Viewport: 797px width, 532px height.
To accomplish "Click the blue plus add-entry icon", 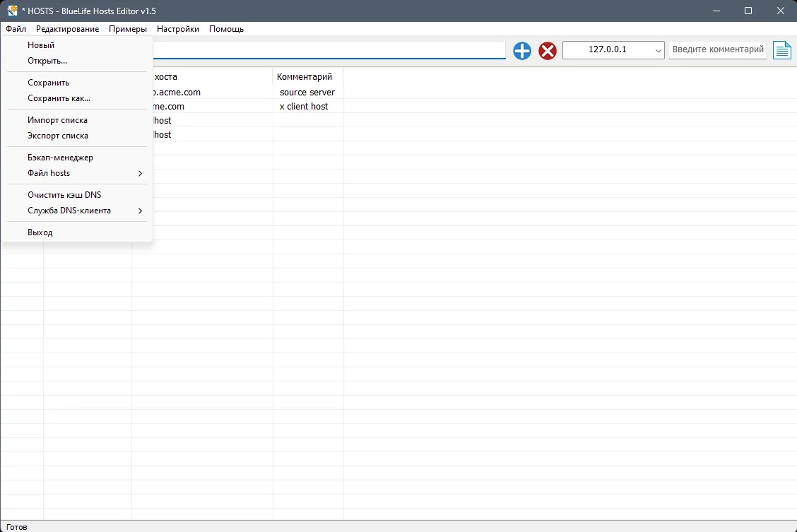I will (x=522, y=51).
